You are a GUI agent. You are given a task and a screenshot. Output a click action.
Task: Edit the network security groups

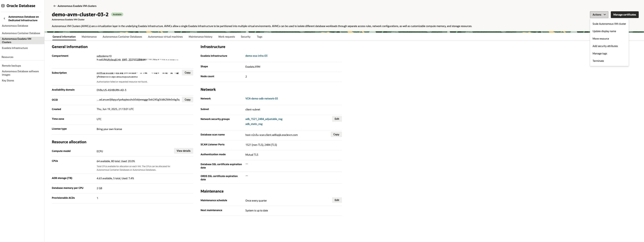pos(336,119)
